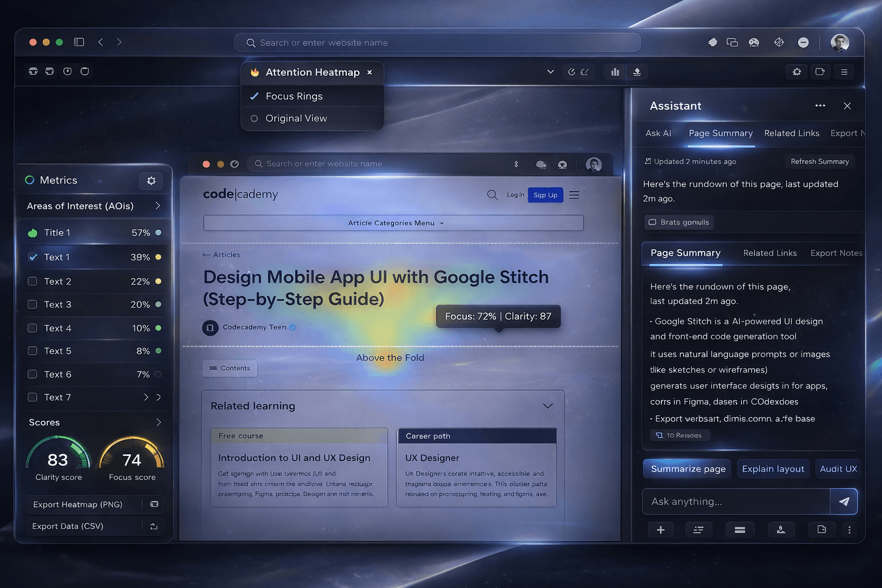Image resolution: width=882 pixels, height=588 pixels.
Task: Open the codecademy hamburger menu
Action: coord(574,195)
